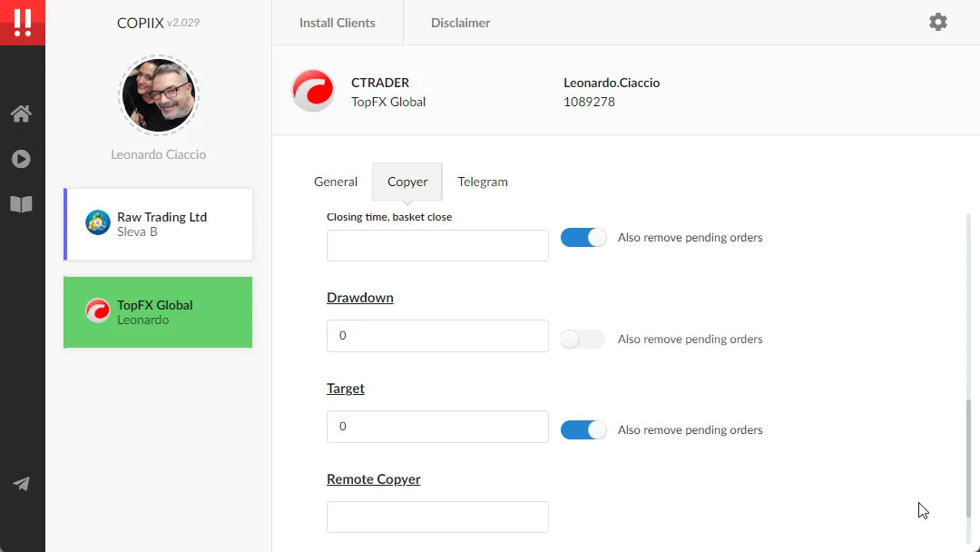
Task: Click the Closing time, basket close label
Action: pyautogui.click(x=389, y=217)
